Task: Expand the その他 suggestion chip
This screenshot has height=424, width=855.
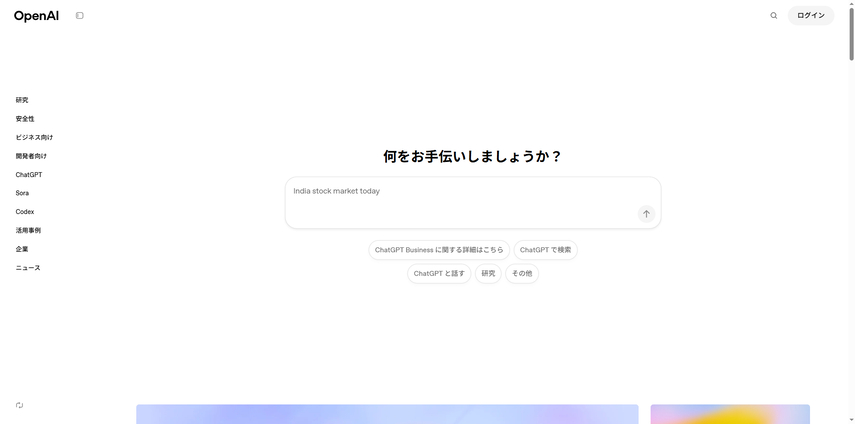Action: click(x=522, y=273)
